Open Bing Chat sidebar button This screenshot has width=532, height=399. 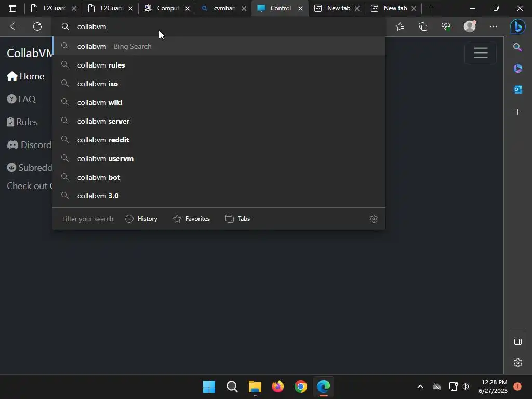tap(518, 26)
